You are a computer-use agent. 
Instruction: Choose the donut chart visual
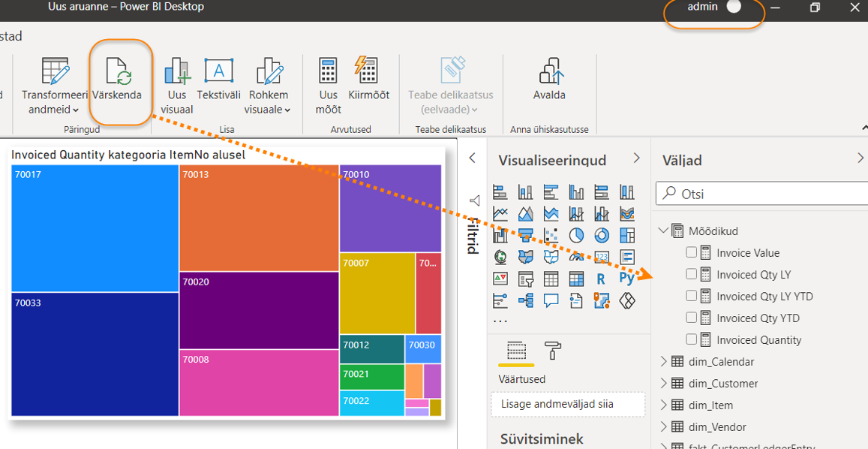(602, 235)
